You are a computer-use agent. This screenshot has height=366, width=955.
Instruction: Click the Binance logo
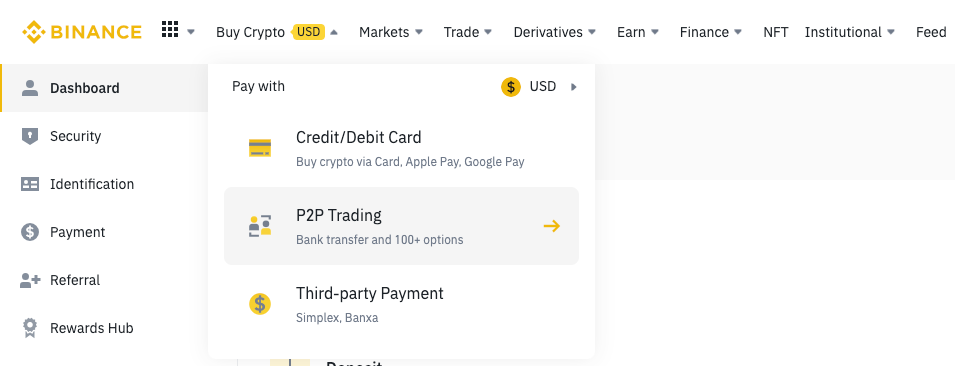[82, 32]
